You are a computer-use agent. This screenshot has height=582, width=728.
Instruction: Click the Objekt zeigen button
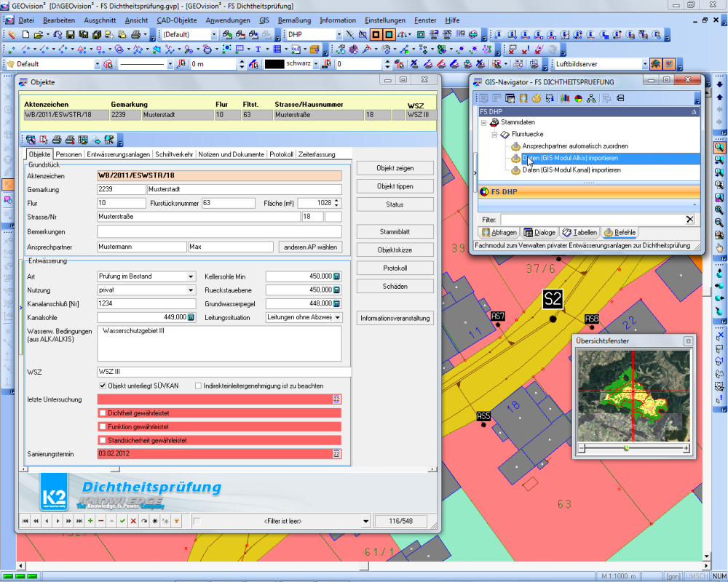395,168
